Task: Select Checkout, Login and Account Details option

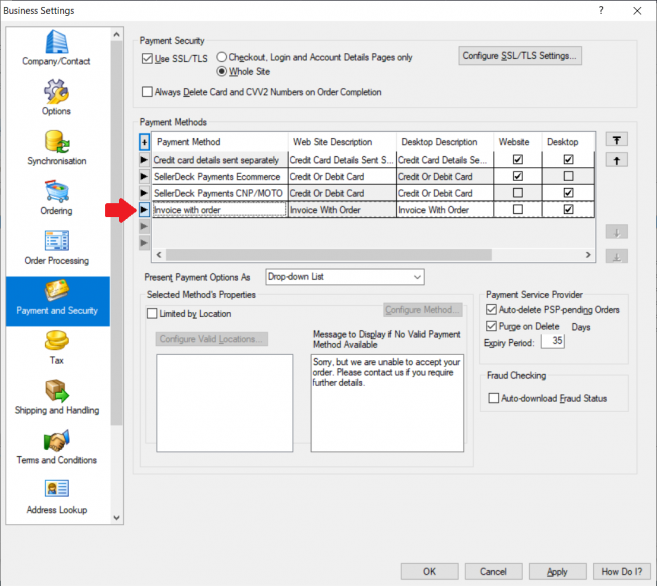Action: (222, 58)
